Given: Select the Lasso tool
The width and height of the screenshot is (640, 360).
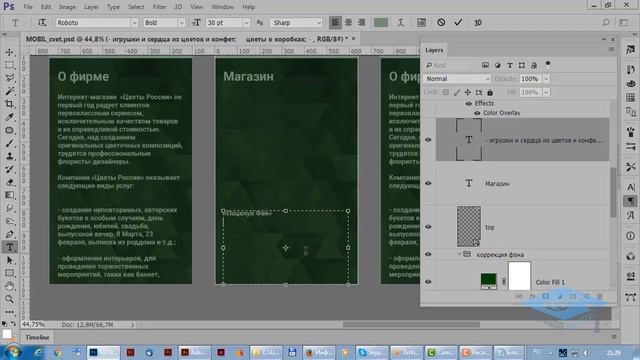Looking at the screenshot, I should [9, 78].
